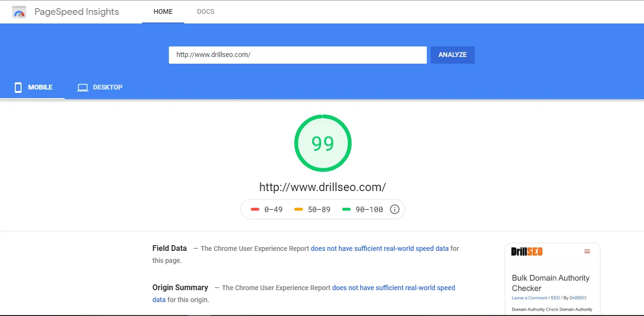Open the HOME menu item

click(163, 11)
